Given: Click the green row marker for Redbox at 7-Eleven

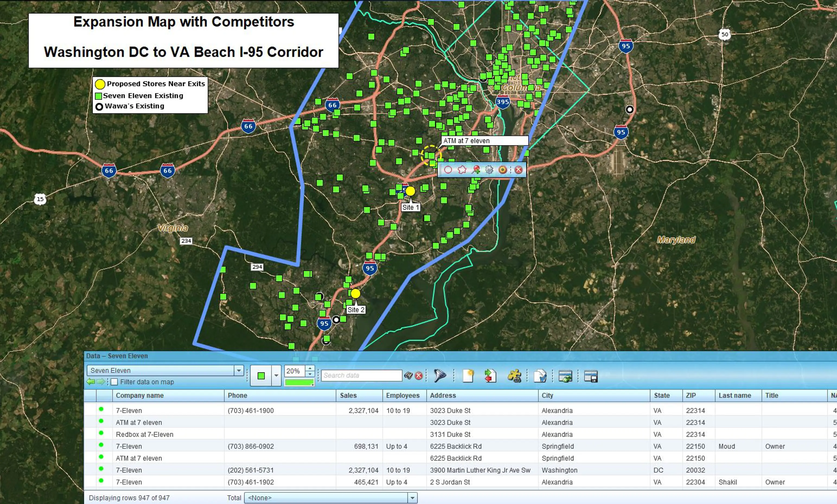Looking at the screenshot, I should 101,433.
